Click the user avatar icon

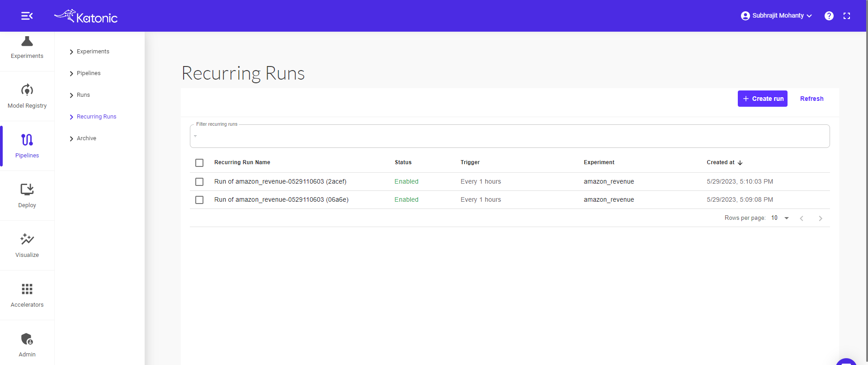[745, 16]
